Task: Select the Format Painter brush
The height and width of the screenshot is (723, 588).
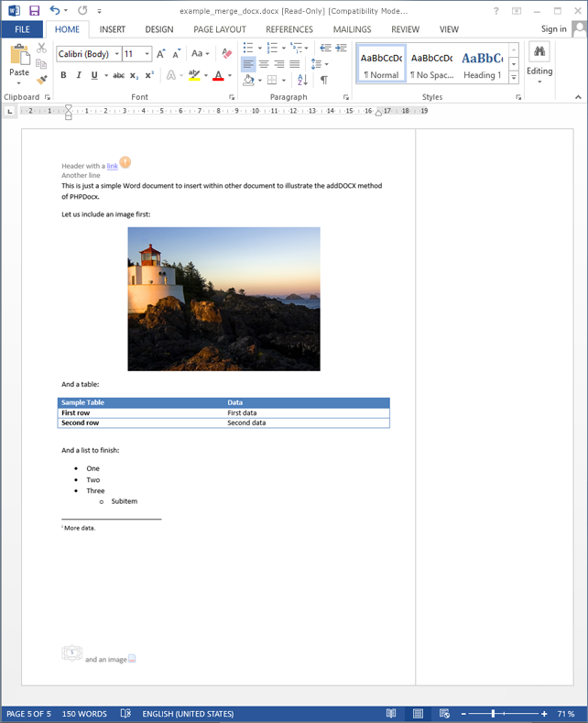Action: pyautogui.click(x=41, y=80)
